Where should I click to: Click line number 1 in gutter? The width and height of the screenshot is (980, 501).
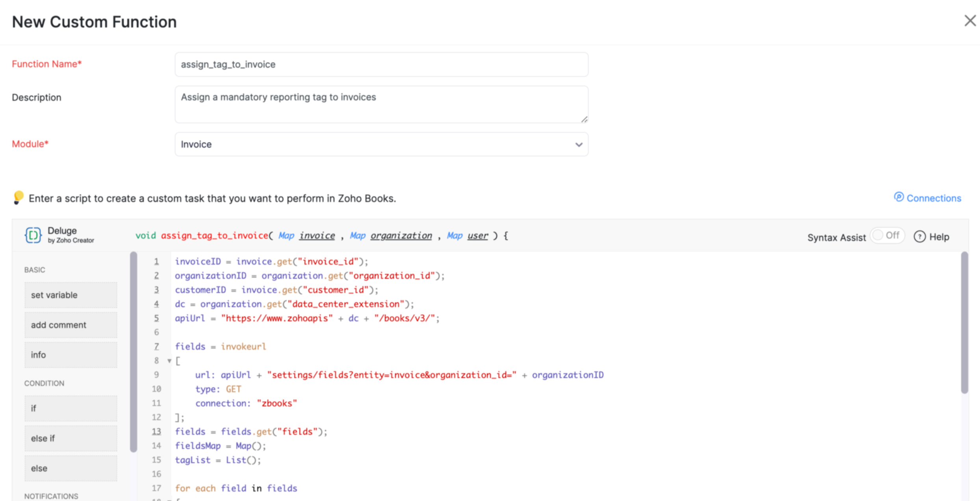(x=156, y=262)
